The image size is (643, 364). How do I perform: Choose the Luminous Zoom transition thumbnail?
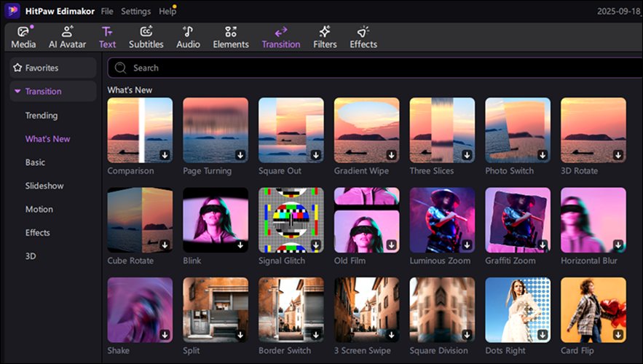click(x=442, y=220)
